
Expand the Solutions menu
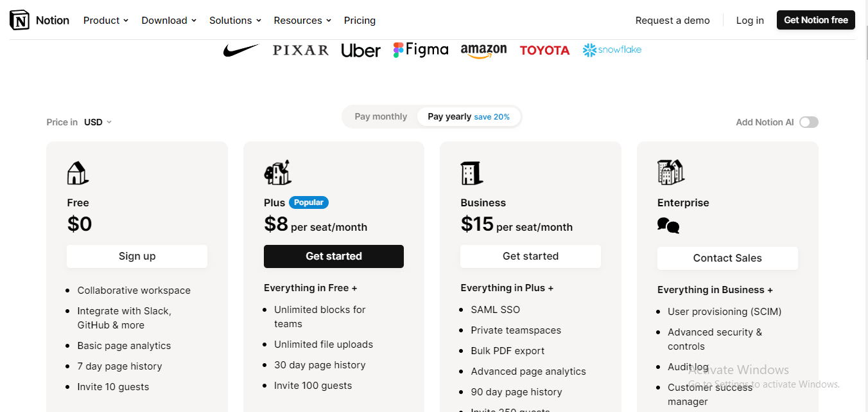[235, 21]
